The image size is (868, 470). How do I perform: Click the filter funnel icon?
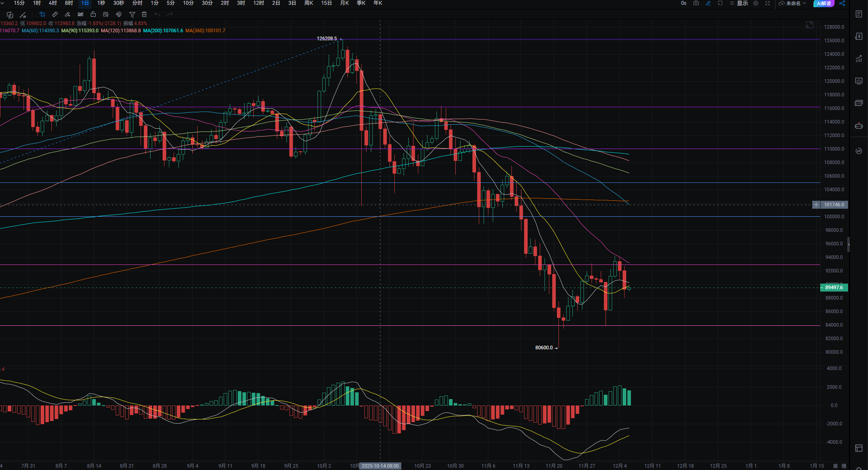point(132,14)
